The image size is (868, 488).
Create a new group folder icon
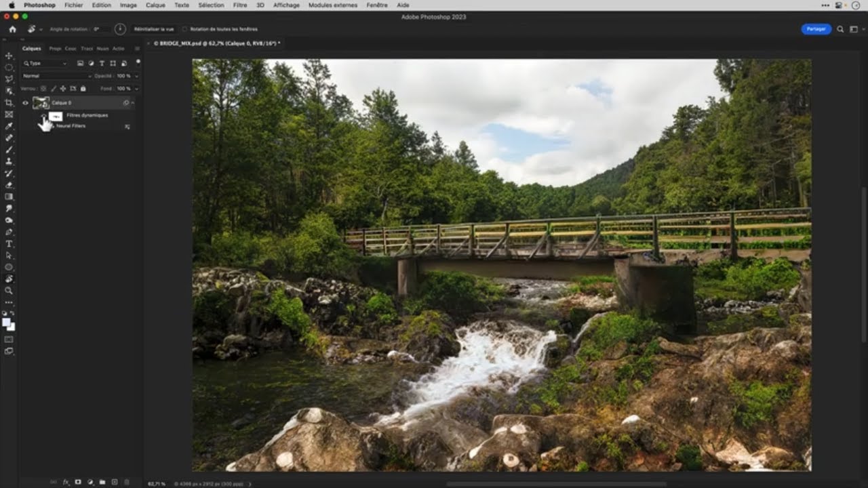102,482
